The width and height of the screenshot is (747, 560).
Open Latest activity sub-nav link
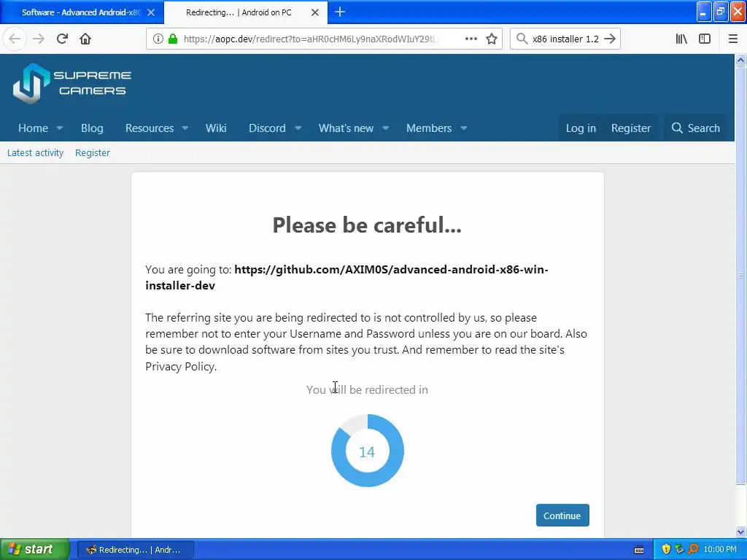tap(35, 153)
